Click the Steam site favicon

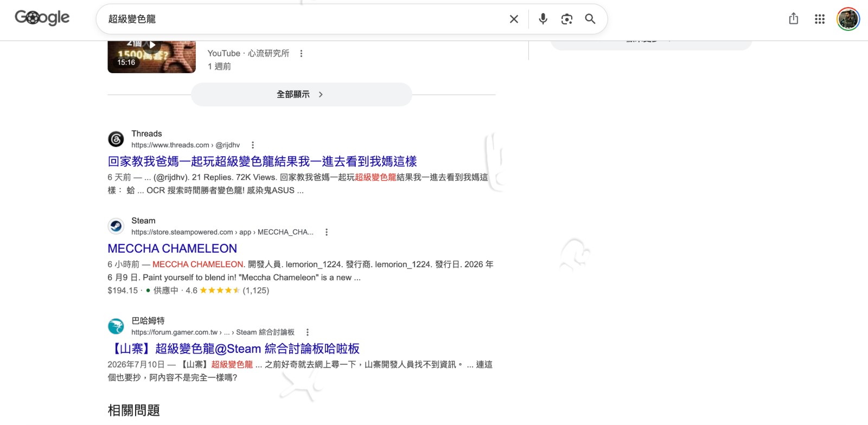point(116,226)
